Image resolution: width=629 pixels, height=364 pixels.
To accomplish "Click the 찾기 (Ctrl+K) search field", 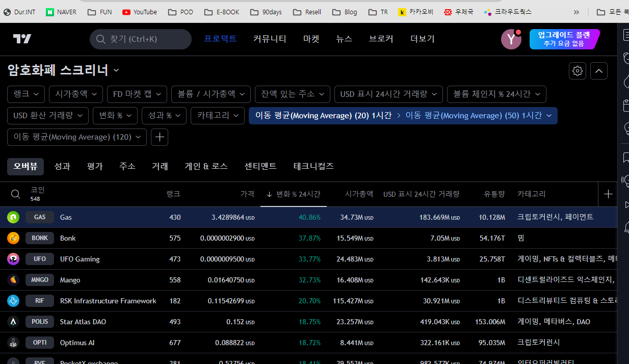I will [x=141, y=39].
